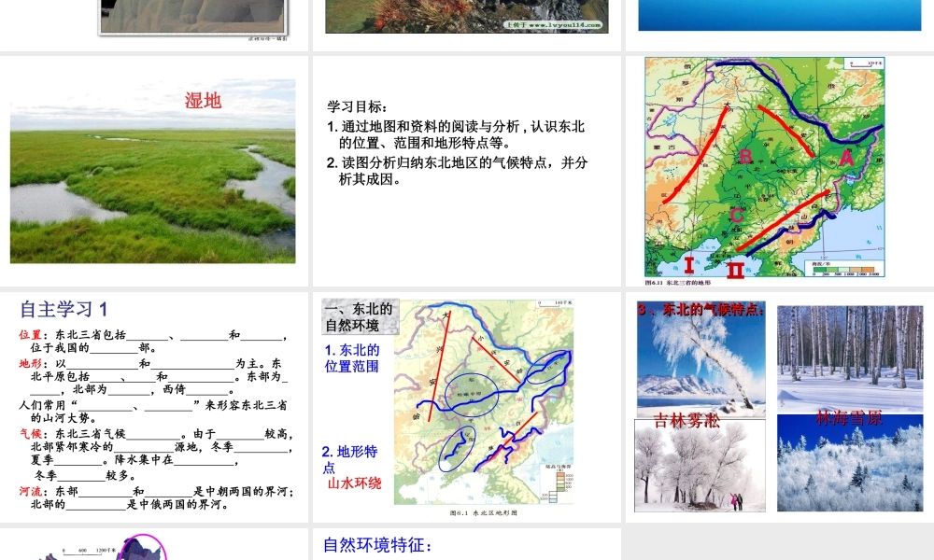Open the 东北的自然环境 map slide
This screenshot has height=560, width=934.
click(466, 407)
